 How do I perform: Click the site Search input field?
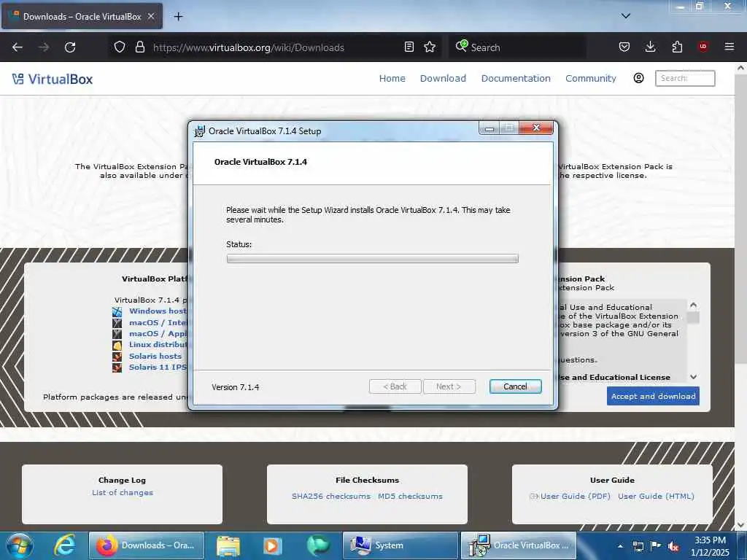685,78
